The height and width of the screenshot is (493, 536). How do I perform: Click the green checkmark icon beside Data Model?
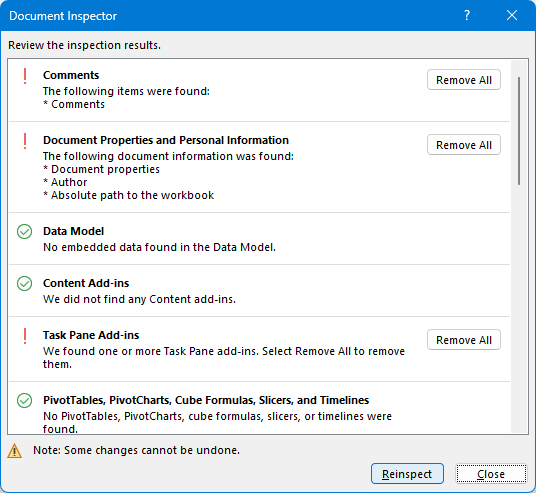point(25,231)
